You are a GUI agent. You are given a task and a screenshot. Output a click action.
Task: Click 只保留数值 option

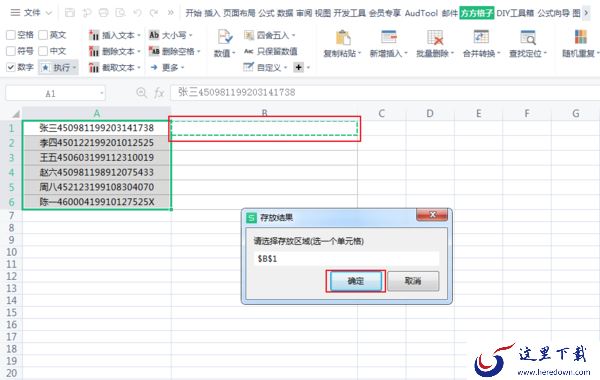pos(271,51)
